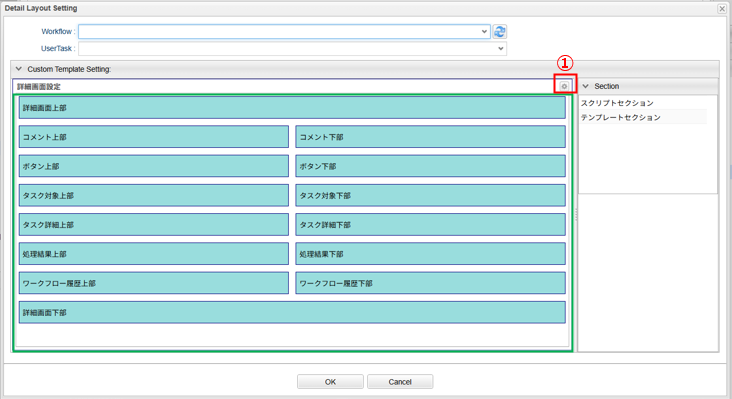The image size is (732, 399).
Task: Select スクリプトセクション in Section list
Action: pos(617,103)
